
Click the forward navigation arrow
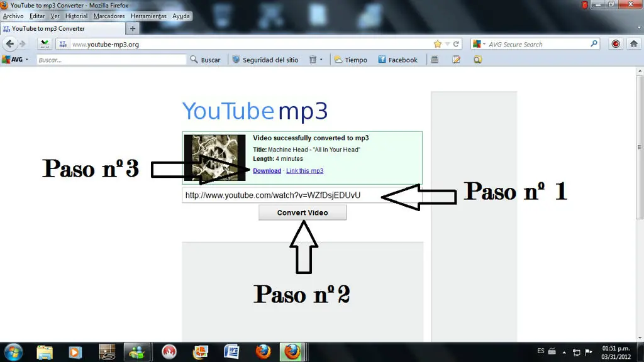pyautogui.click(x=22, y=43)
